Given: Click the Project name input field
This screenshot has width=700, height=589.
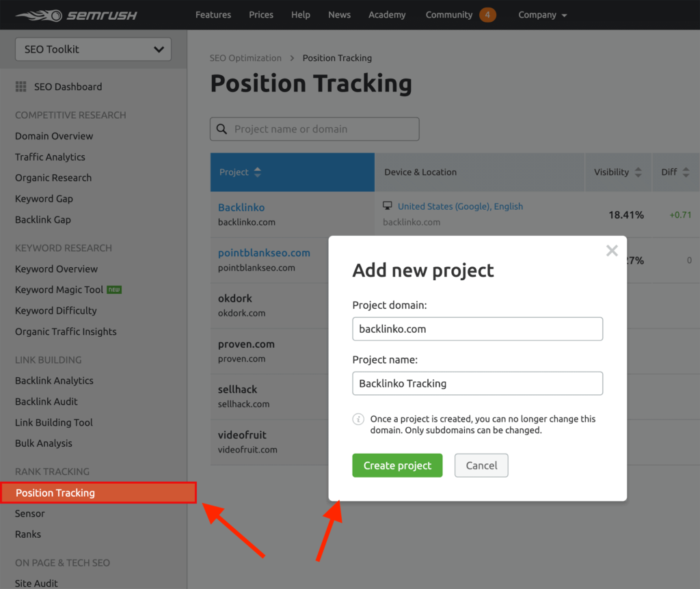Looking at the screenshot, I should pos(477,383).
